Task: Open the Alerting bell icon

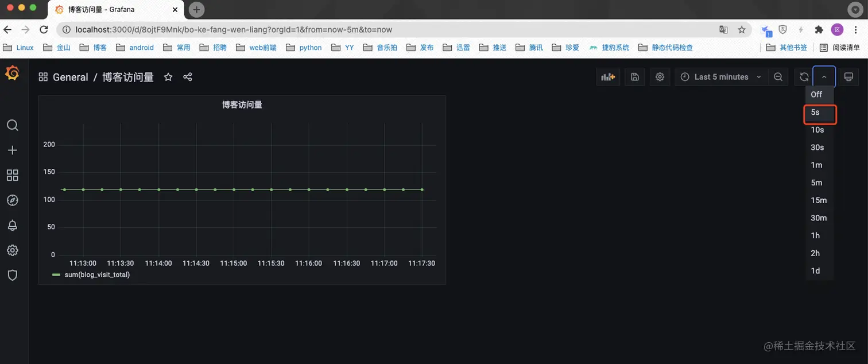Action: (12, 225)
